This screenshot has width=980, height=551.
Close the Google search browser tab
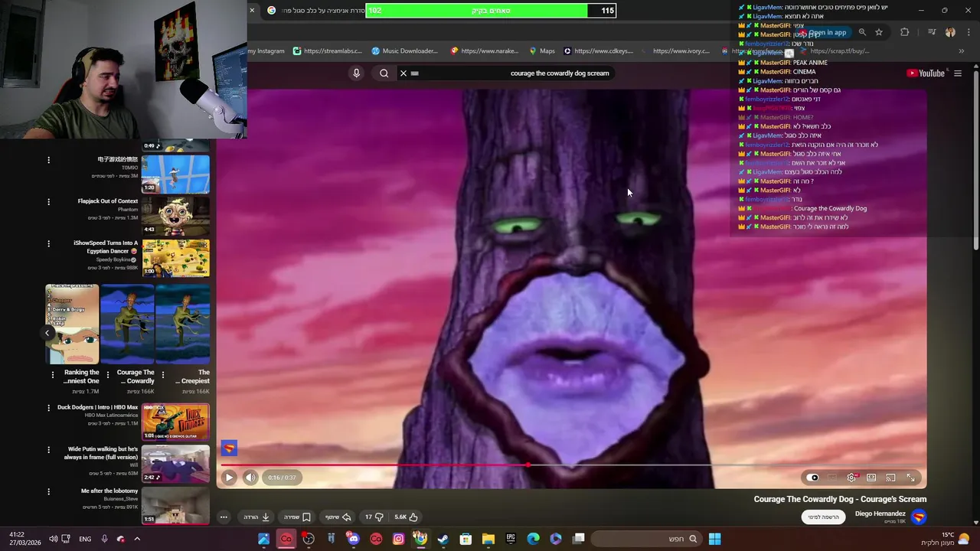(x=252, y=10)
